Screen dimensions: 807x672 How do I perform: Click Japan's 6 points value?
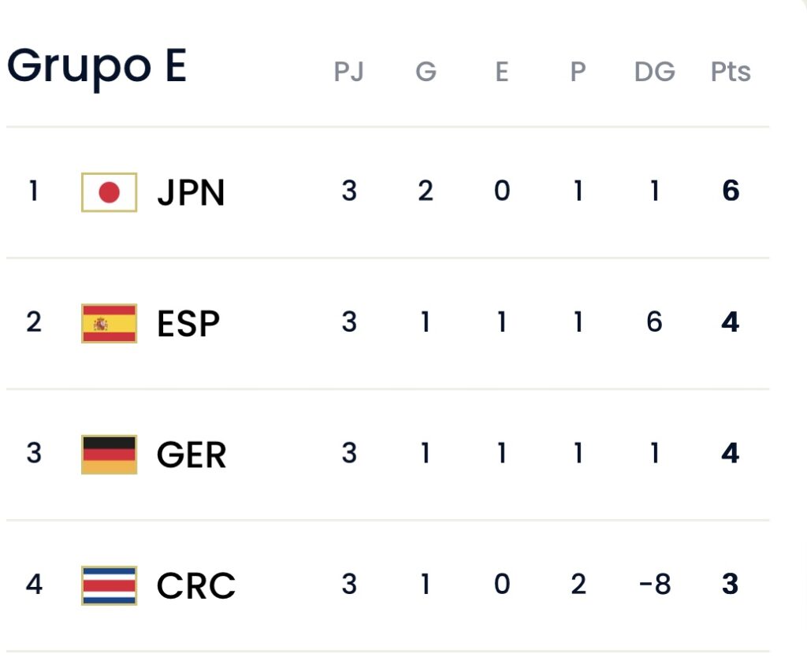731,191
